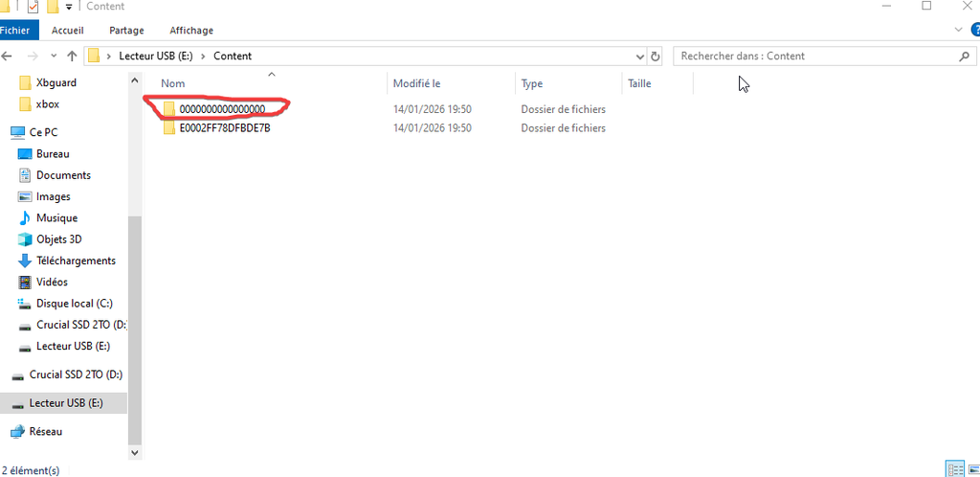This screenshot has height=477, width=980.
Task: Open the Fichier menu
Action: coord(15,31)
